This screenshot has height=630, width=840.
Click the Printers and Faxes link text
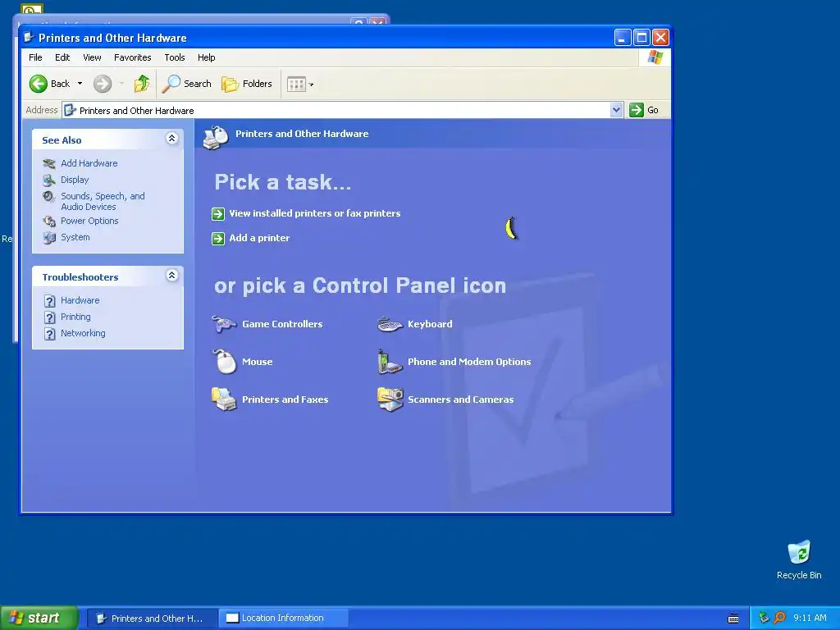point(285,399)
